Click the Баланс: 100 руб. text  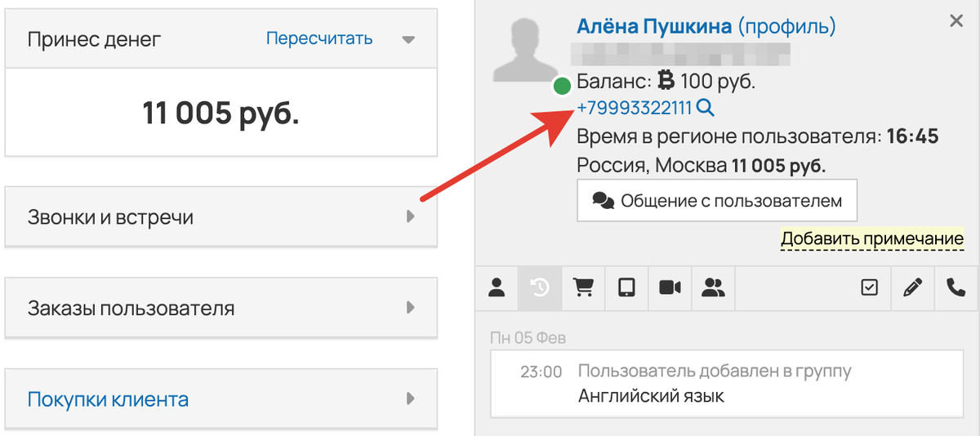[666, 82]
